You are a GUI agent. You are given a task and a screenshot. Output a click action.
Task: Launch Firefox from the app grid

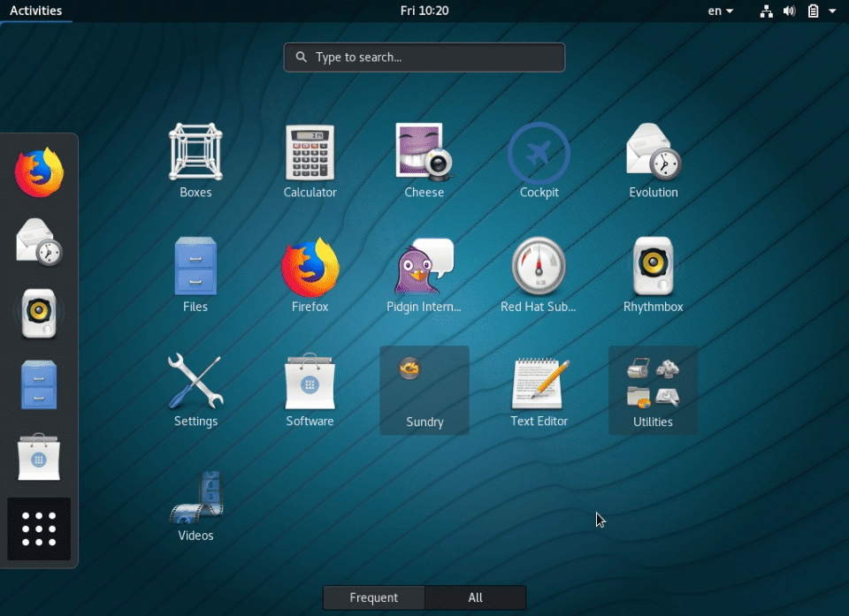tap(310, 275)
